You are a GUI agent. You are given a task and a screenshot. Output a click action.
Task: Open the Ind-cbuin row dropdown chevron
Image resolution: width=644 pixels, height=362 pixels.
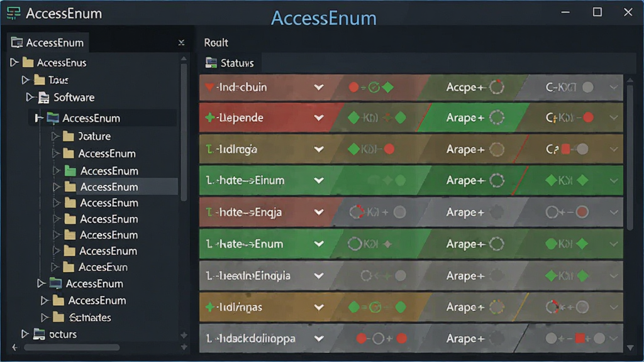click(319, 87)
